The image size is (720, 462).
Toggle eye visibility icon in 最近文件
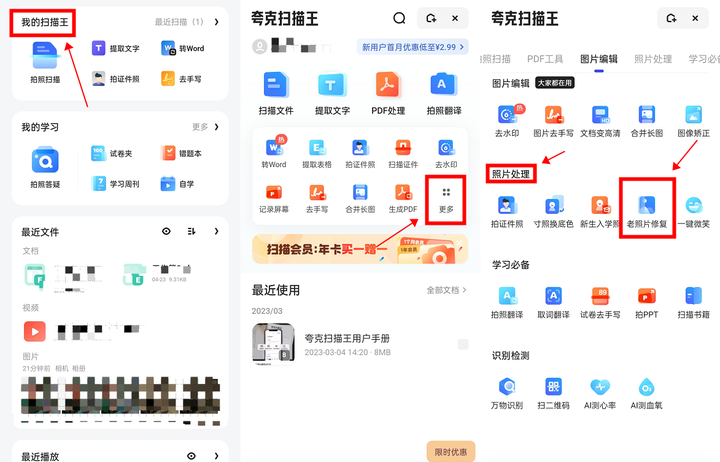coord(166,232)
